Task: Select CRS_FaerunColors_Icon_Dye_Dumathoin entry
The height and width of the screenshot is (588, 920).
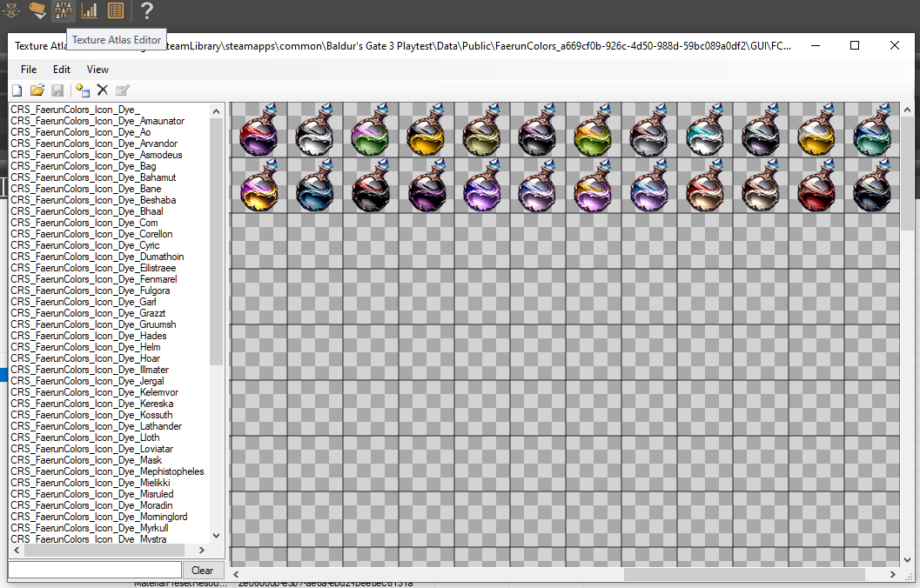Action: [x=97, y=257]
